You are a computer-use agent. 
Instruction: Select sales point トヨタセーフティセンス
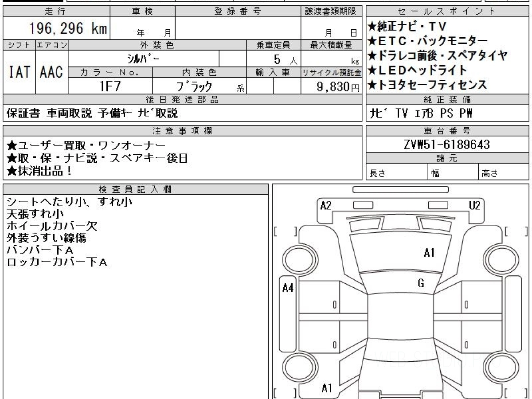click(x=427, y=85)
